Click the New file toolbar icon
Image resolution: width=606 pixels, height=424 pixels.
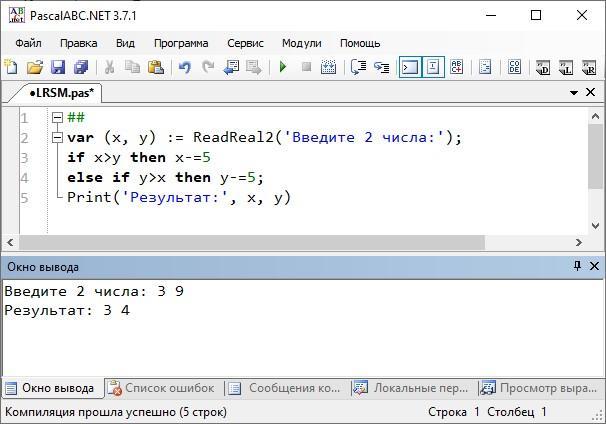(x=11, y=67)
